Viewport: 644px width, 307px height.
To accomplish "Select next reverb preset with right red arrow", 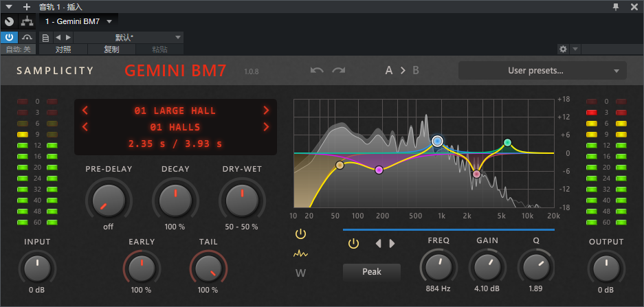I will [266, 111].
